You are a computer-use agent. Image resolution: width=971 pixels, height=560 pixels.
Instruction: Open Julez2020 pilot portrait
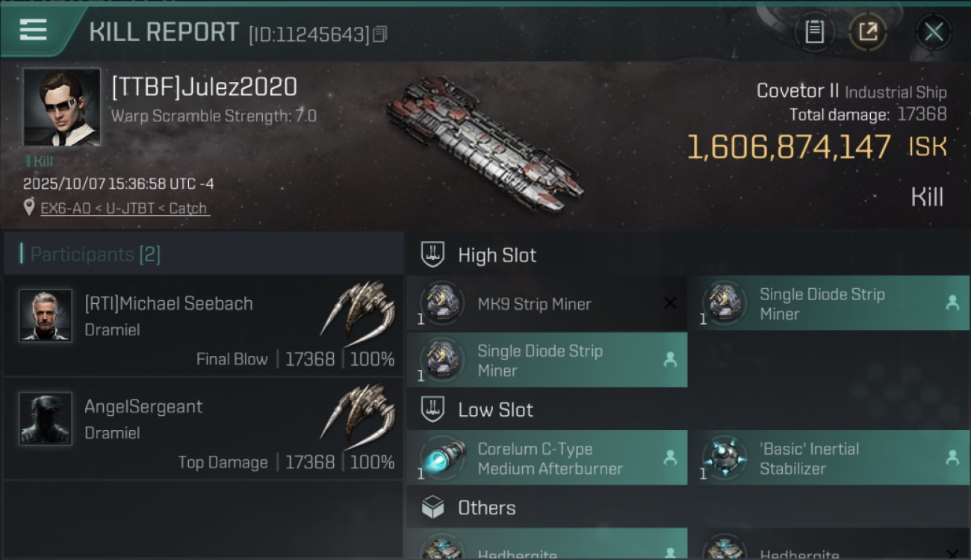[x=61, y=107]
